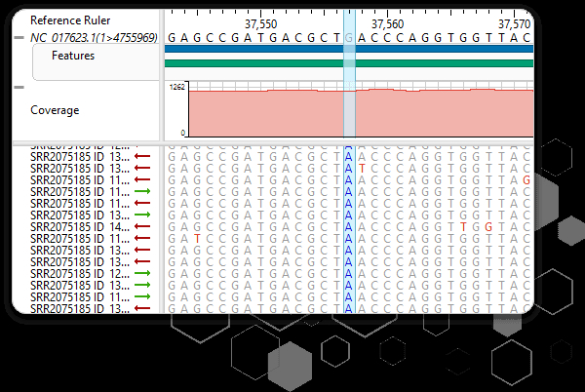Click the red G mismatch ending an ID 11... read
Viewport: 585px width, 392px height.
526,180
